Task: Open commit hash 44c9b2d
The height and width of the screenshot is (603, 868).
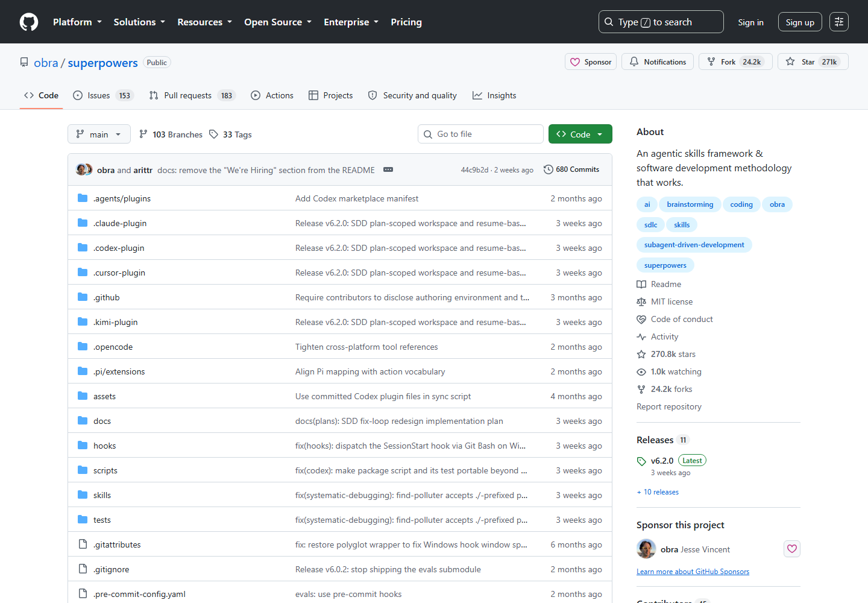Action: tap(474, 170)
